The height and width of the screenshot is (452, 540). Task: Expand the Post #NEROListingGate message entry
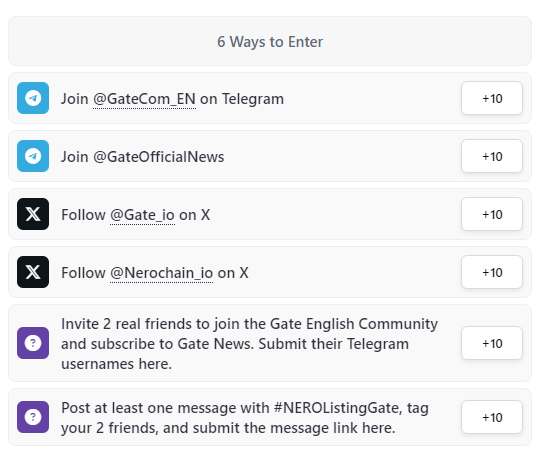coord(270,417)
